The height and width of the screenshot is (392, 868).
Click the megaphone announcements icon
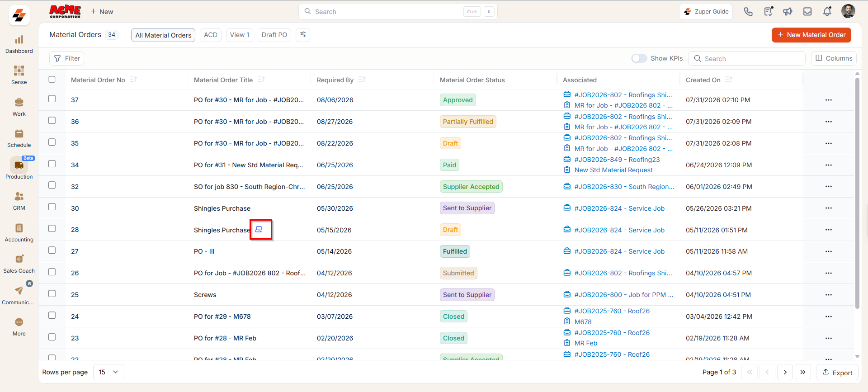pos(788,12)
